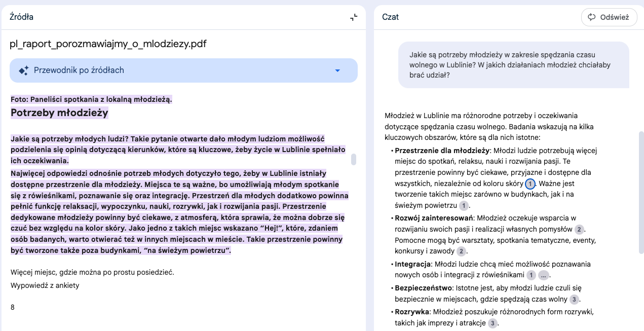Click the chat panel scrollbar
644x331 pixels.
(640, 203)
